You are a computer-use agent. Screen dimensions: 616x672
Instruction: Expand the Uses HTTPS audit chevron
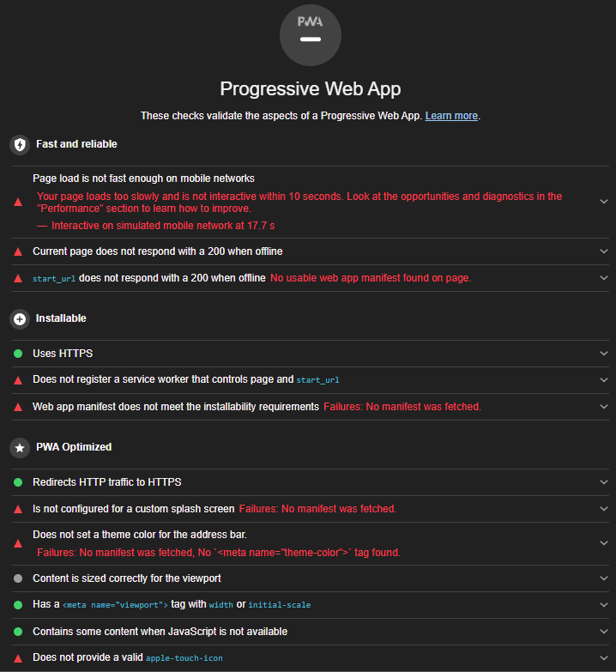click(x=604, y=354)
